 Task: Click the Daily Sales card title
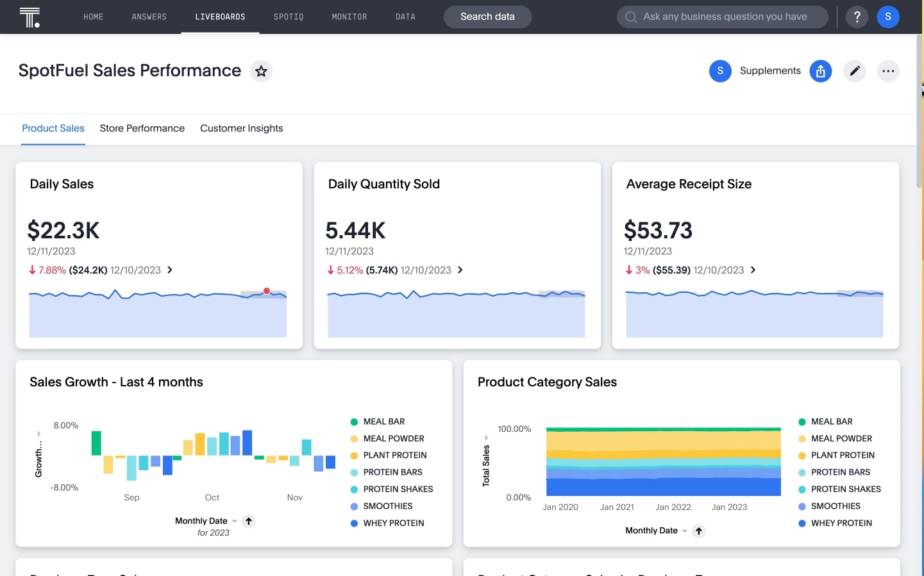point(62,184)
